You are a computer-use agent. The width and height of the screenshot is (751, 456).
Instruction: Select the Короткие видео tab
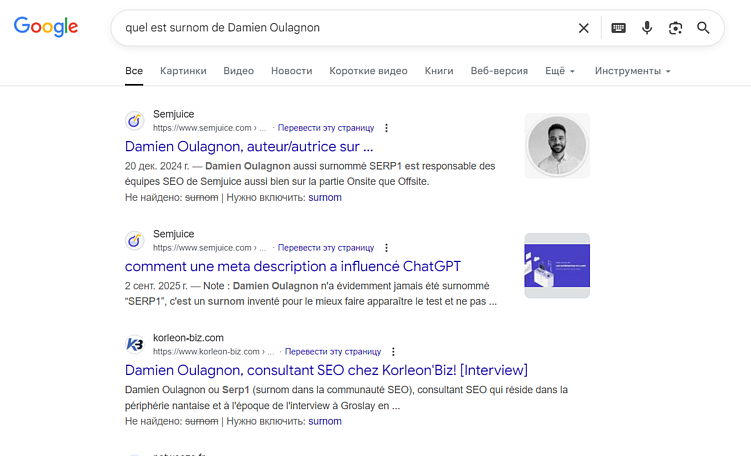pos(368,71)
